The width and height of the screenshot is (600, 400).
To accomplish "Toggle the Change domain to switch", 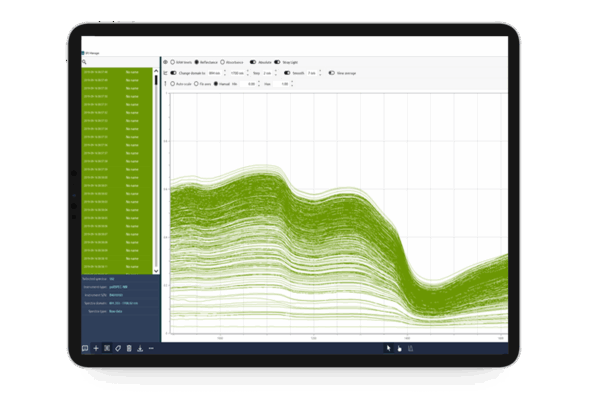I will coord(174,73).
